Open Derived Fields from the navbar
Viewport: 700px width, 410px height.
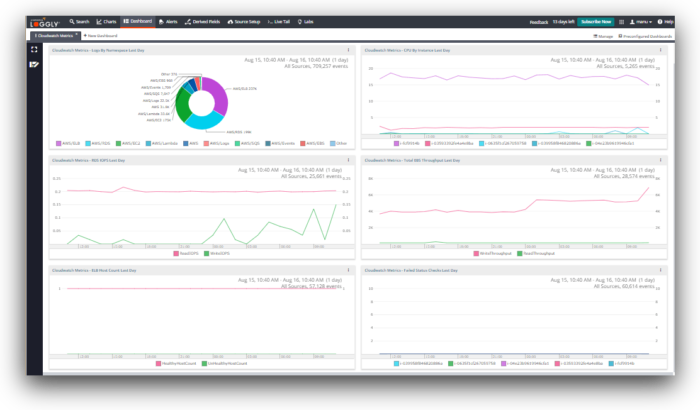pos(204,20)
